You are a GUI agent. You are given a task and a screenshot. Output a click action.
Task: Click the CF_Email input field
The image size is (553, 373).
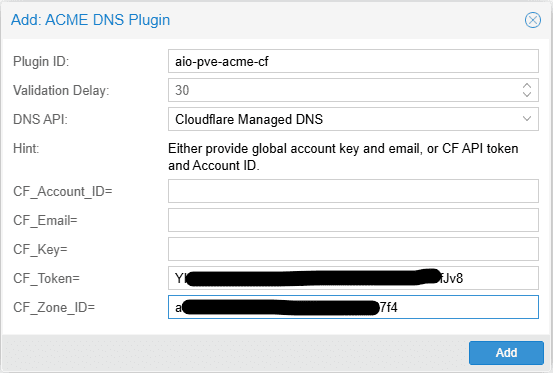[x=353, y=220]
